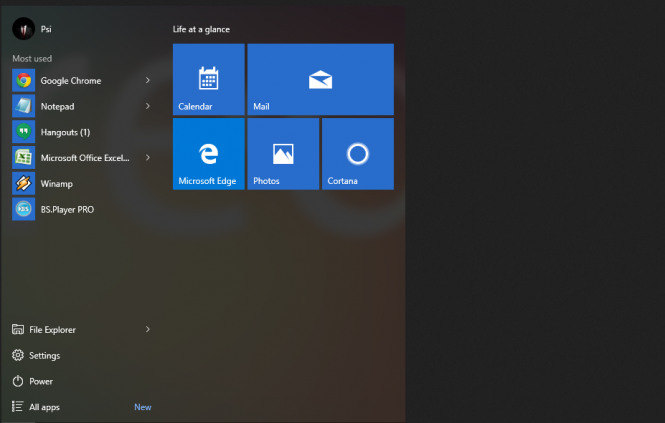Expand Google Chrome jump list arrow
Viewport: 665px width, 423px height.
coord(148,80)
